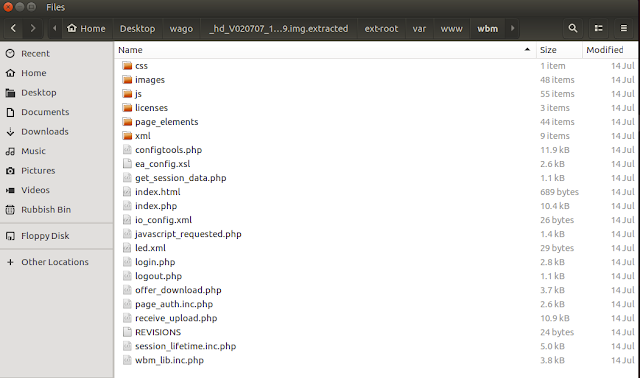Select the css folder icon
This screenshot has height=378, width=640.
(127, 66)
